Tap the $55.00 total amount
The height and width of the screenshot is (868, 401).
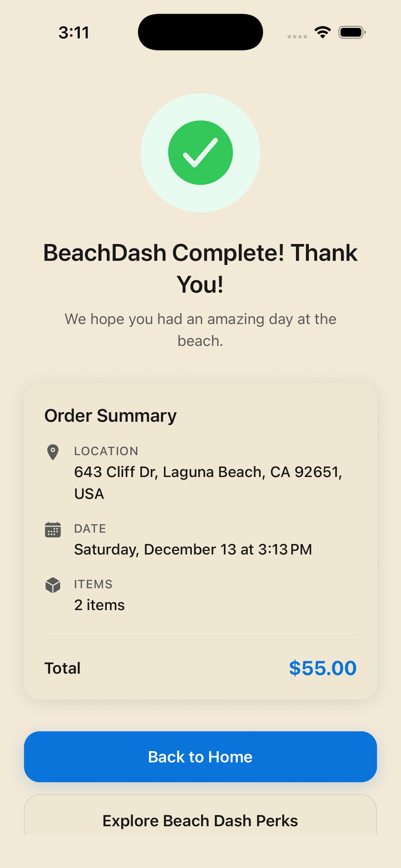[323, 668]
